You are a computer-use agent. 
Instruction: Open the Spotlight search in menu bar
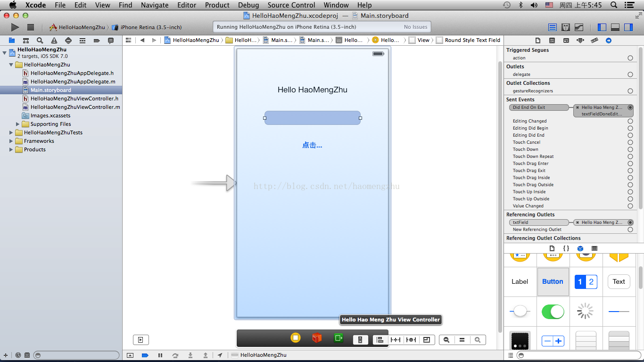tap(614, 5)
